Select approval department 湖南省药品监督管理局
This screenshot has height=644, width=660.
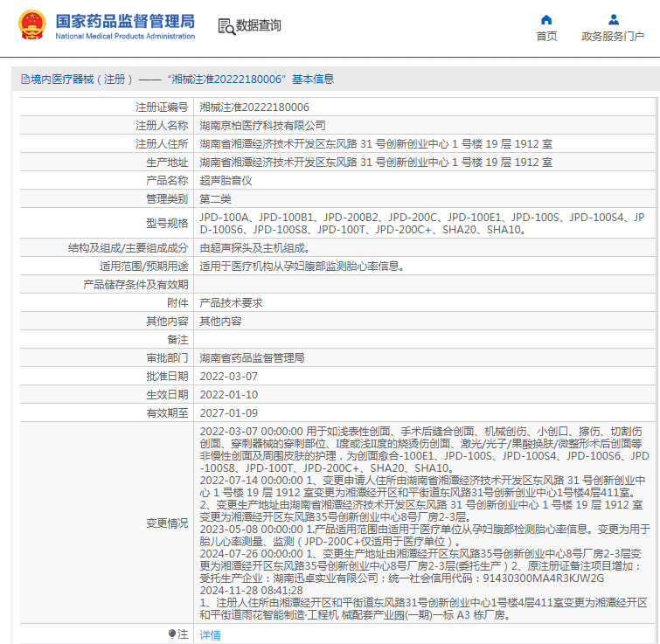coord(252,358)
